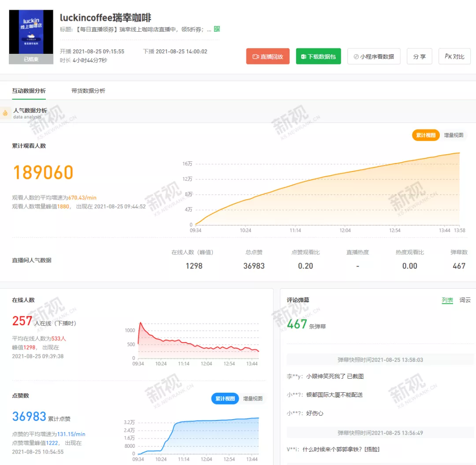Open the 直播回放 replay
This screenshot has width=476, height=465.
click(268, 56)
